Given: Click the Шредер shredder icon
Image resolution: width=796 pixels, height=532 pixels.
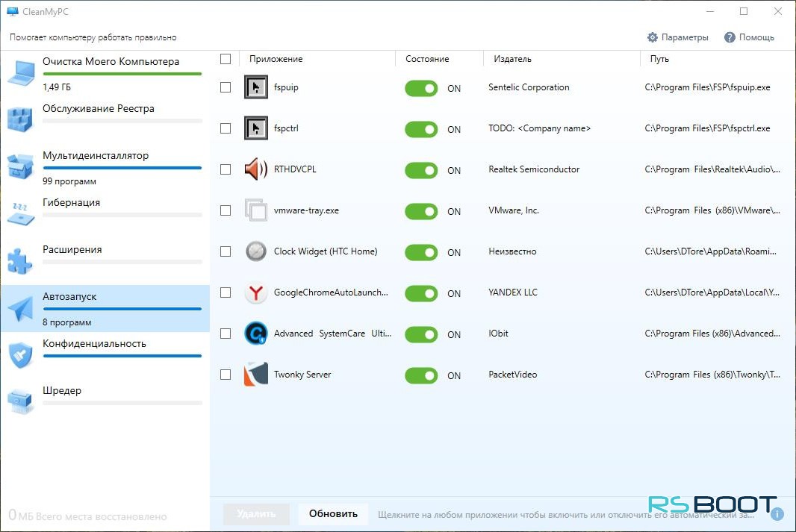Looking at the screenshot, I should coord(20,402).
